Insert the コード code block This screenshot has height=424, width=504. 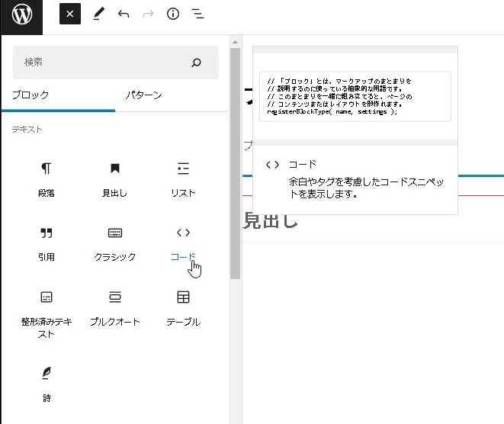(x=183, y=243)
